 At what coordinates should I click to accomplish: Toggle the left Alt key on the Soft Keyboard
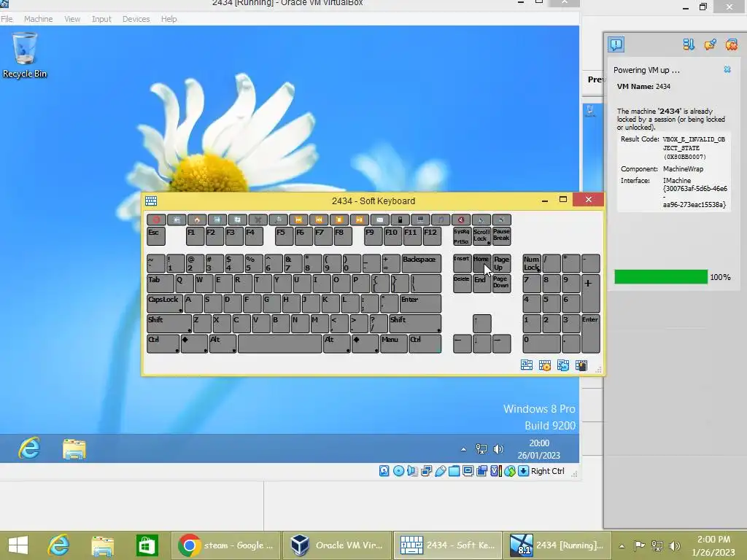[223, 343]
